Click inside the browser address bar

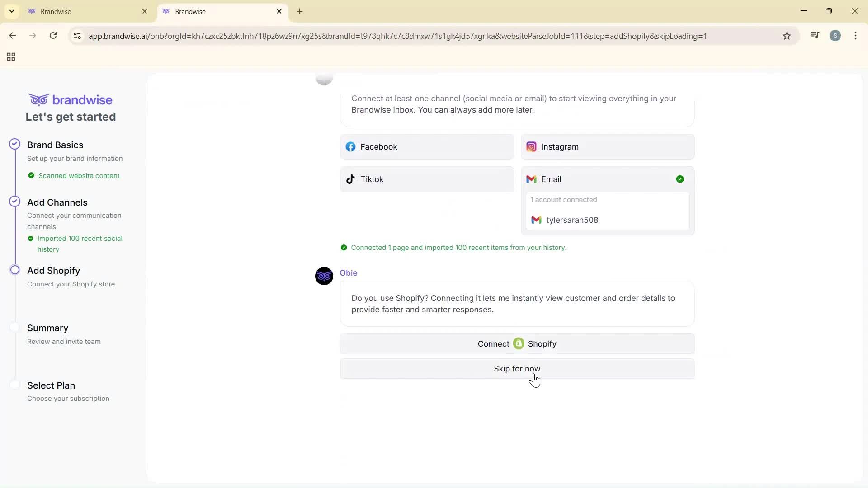pyautogui.click(x=407, y=36)
